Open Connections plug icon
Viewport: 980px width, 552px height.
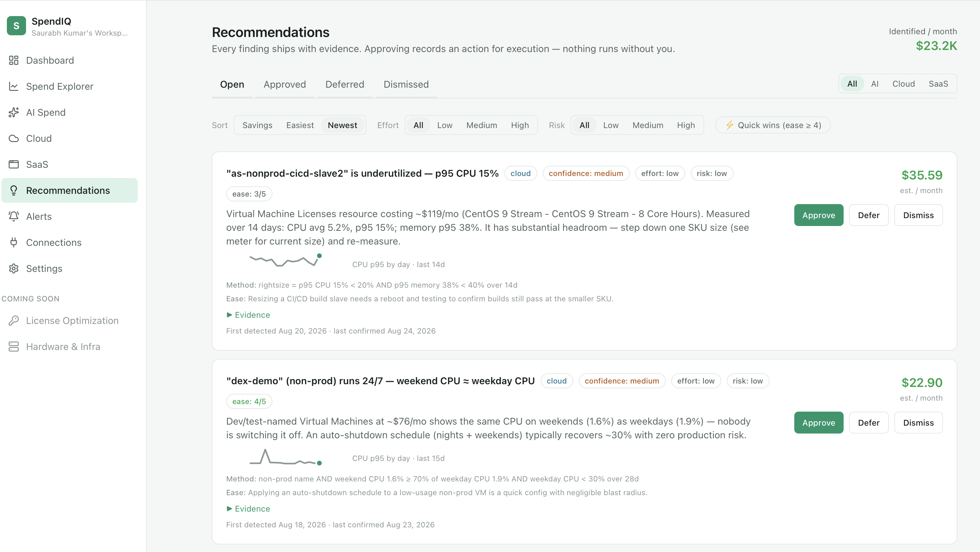click(x=14, y=242)
